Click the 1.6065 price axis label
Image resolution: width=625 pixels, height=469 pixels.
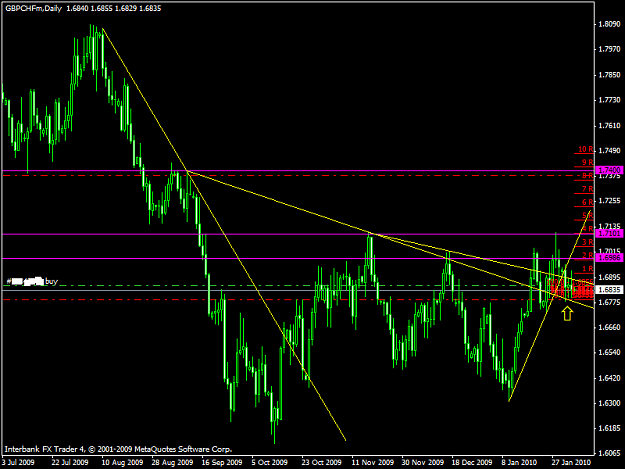609,453
